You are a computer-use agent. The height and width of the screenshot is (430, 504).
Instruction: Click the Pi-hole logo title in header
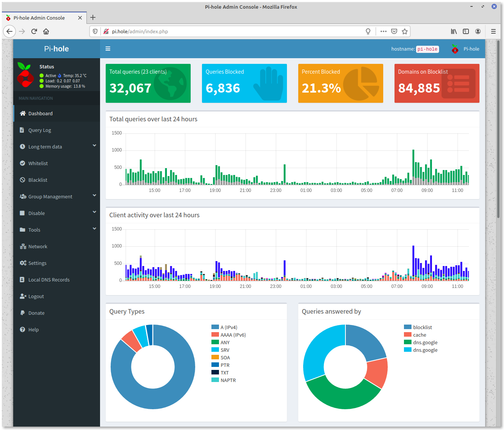57,49
